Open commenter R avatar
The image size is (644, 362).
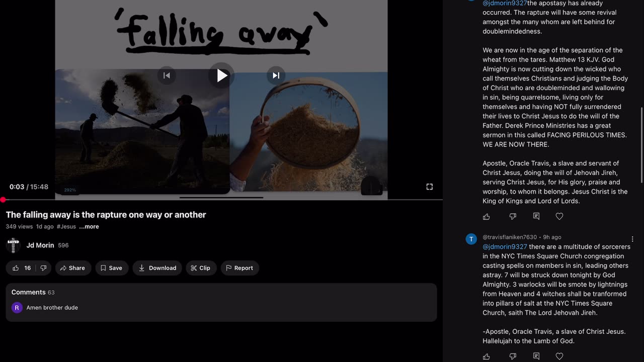coord(17,308)
